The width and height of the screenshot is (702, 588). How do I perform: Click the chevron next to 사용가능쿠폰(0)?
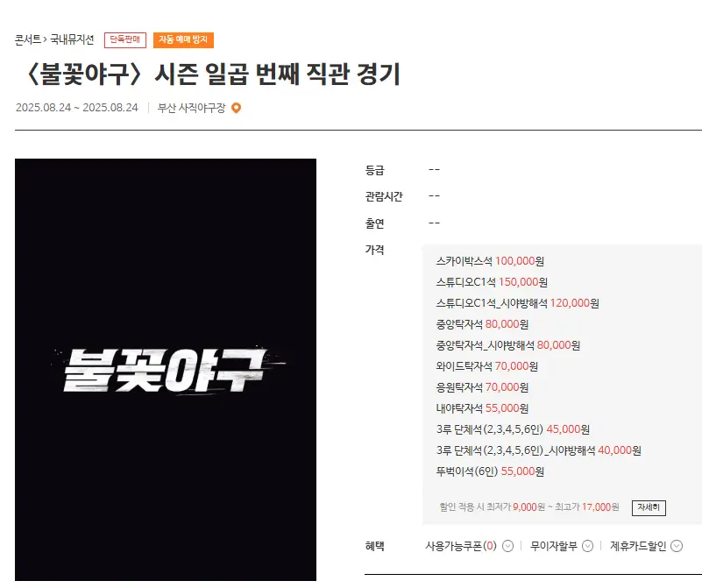[x=507, y=546]
